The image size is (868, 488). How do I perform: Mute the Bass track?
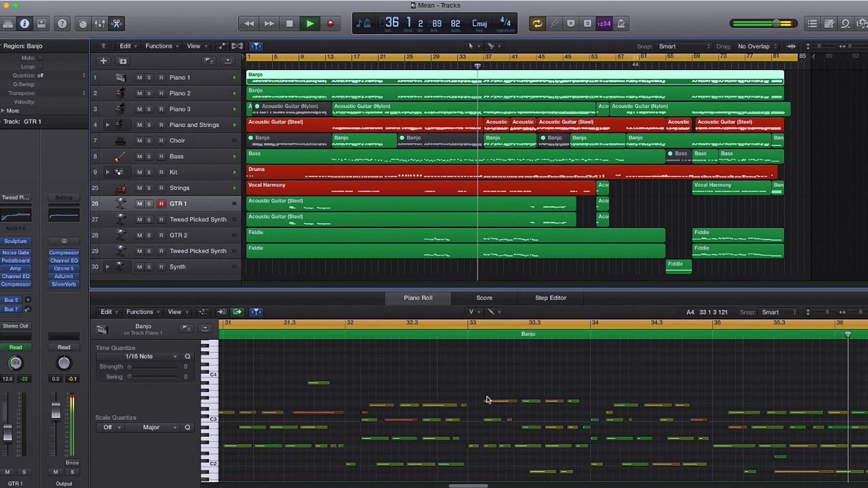tap(139, 156)
